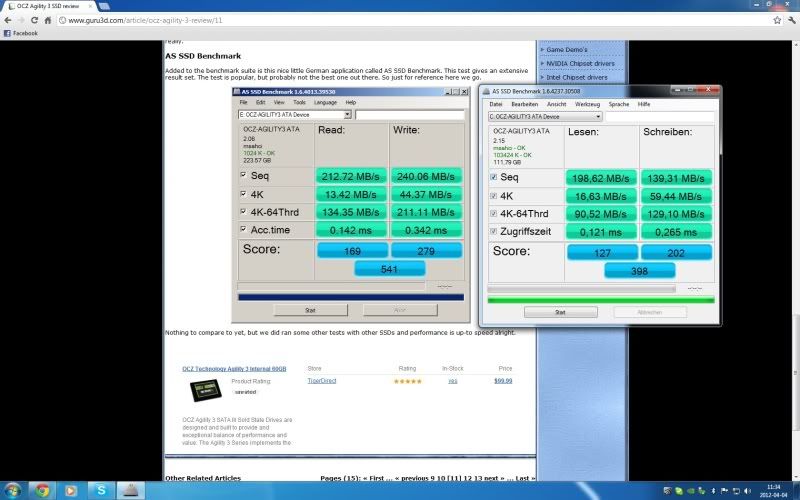
Task: Open the media player taskbar icon
Action: coord(71,490)
